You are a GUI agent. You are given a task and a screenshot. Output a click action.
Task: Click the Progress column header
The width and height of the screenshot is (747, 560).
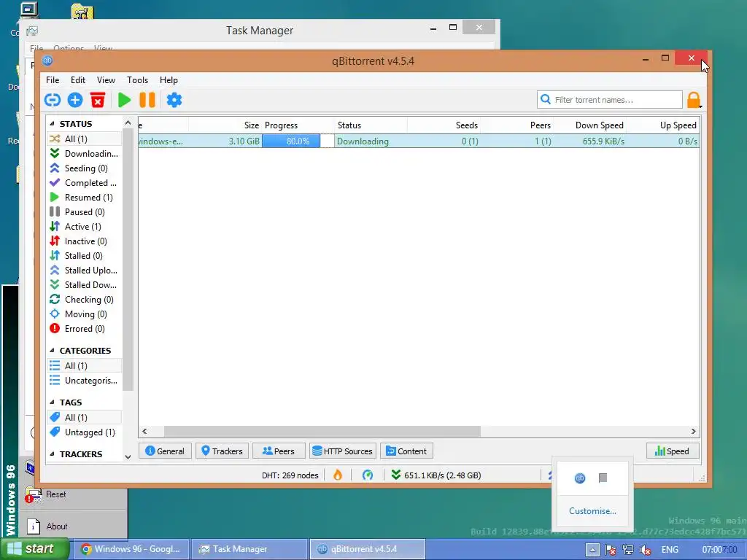point(298,125)
